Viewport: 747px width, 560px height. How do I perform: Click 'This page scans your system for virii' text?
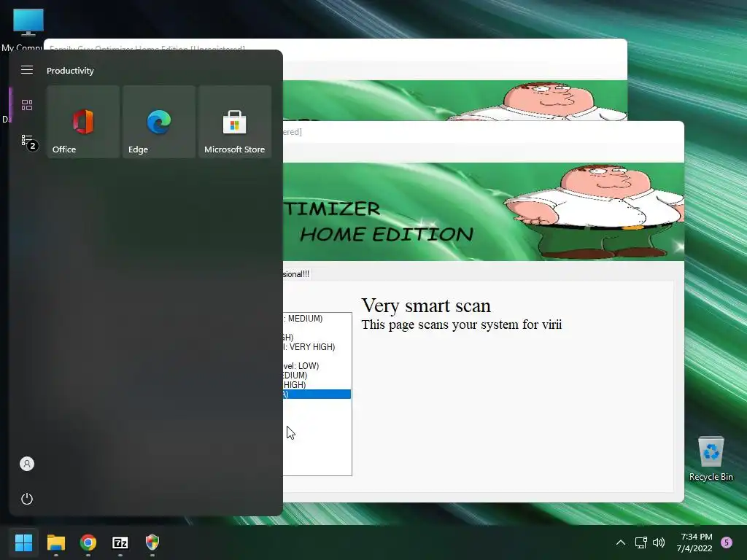click(x=462, y=324)
